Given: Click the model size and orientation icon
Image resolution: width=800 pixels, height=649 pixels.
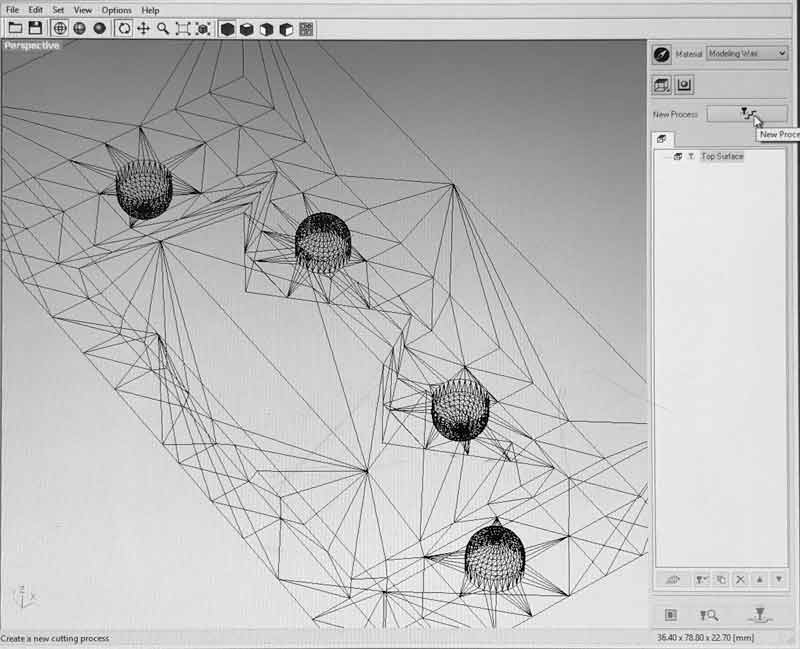Looking at the screenshot, I should [662, 85].
